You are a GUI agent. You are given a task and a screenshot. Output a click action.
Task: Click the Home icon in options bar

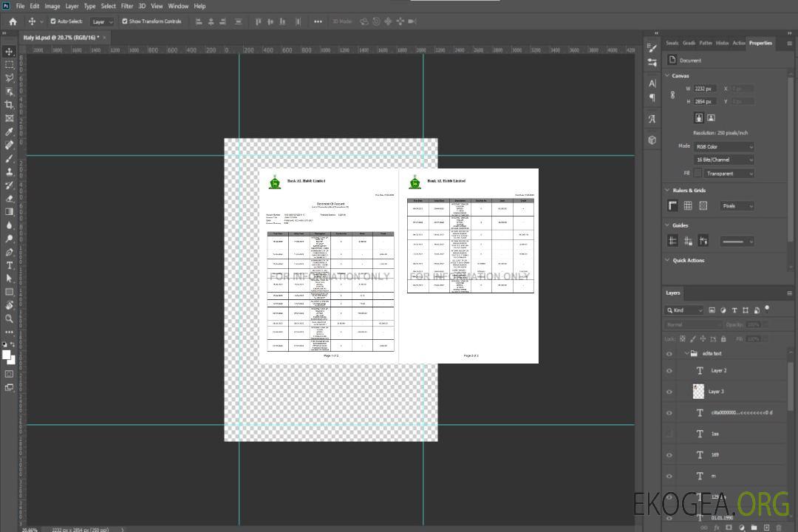click(13, 21)
